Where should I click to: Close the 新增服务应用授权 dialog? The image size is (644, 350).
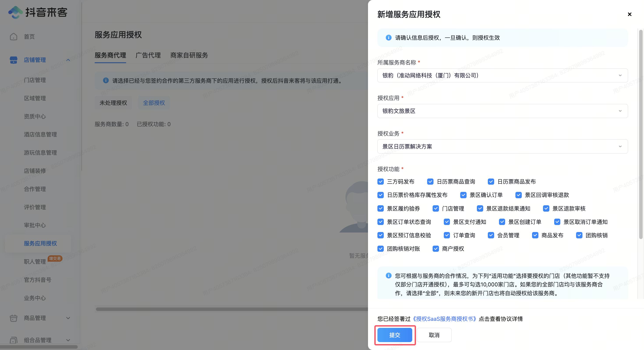pyautogui.click(x=630, y=14)
